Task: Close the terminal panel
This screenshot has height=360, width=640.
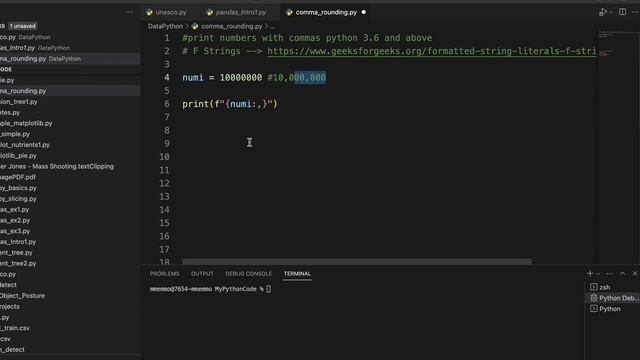Action: (x=635, y=273)
